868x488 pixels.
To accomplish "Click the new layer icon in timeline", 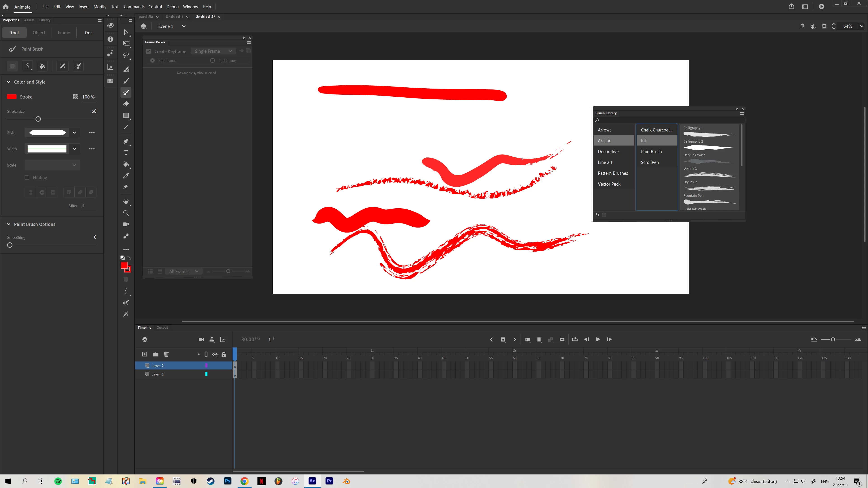I will [145, 354].
